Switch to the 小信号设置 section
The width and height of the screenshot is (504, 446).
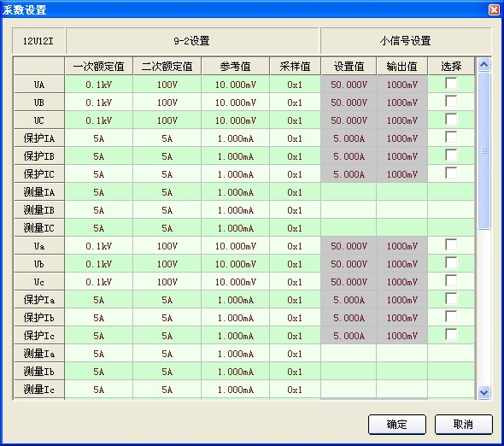406,41
